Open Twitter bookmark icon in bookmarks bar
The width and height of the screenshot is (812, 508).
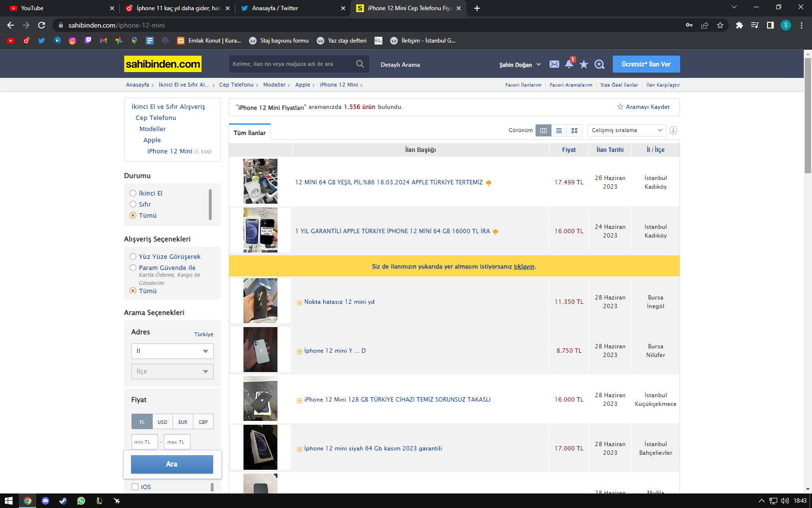pyautogui.click(x=42, y=41)
